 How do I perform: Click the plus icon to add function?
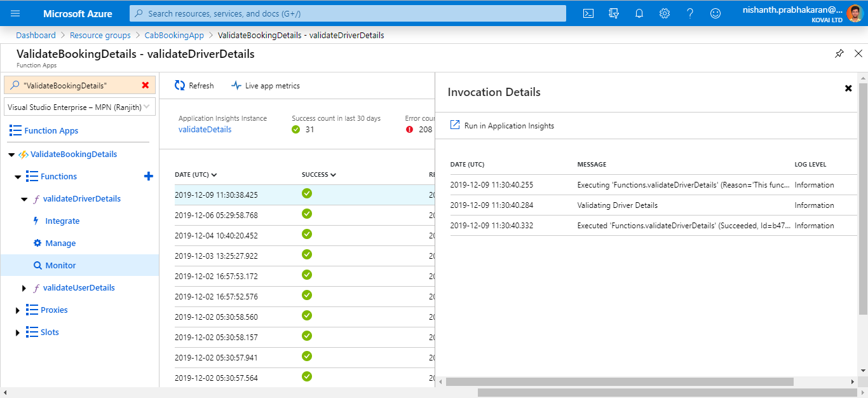coord(149,176)
